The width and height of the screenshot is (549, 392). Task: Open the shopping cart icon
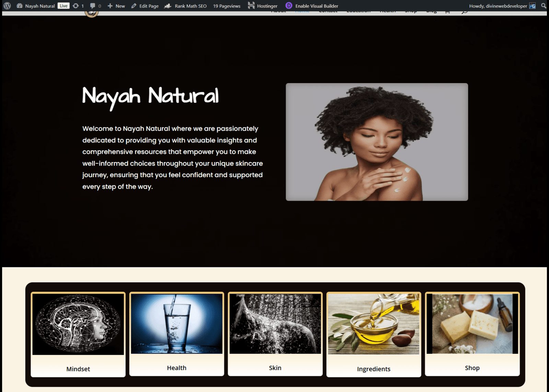(447, 12)
